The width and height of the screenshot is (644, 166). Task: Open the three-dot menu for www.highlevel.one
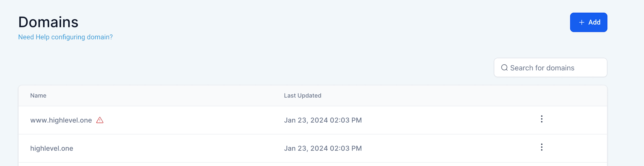542,119
